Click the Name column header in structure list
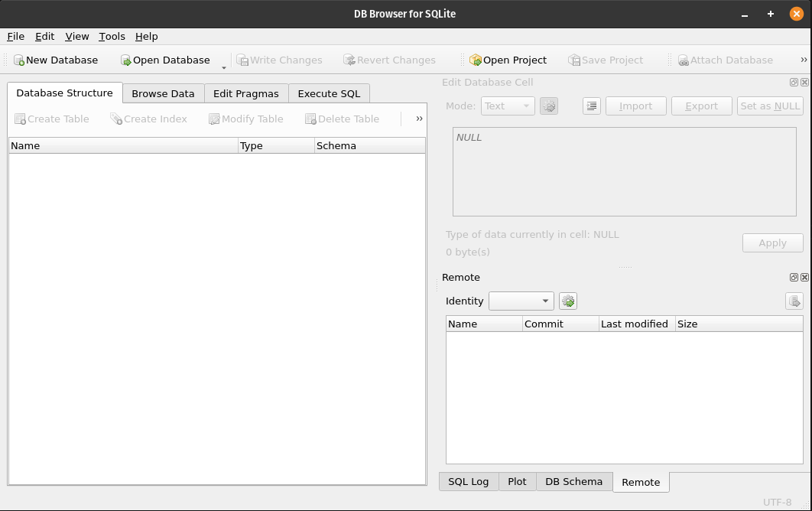The width and height of the screenshot is (812, 511). coord(122,145)
